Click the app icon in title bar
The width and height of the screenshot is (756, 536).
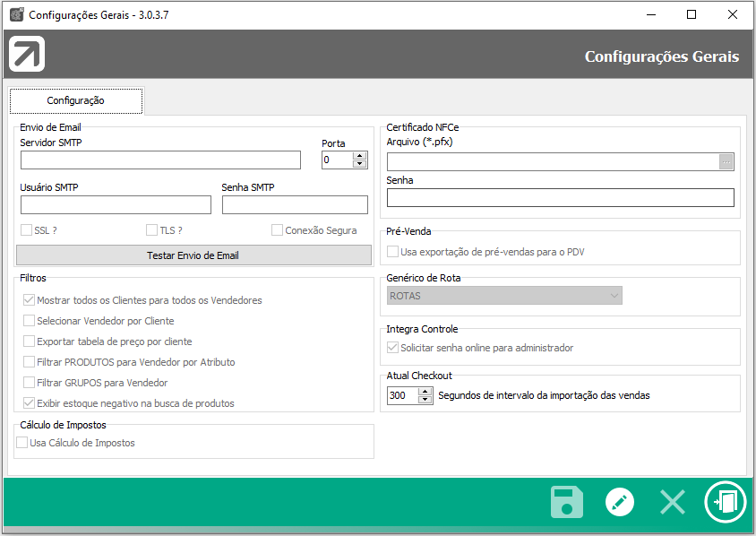coord(16,14)
